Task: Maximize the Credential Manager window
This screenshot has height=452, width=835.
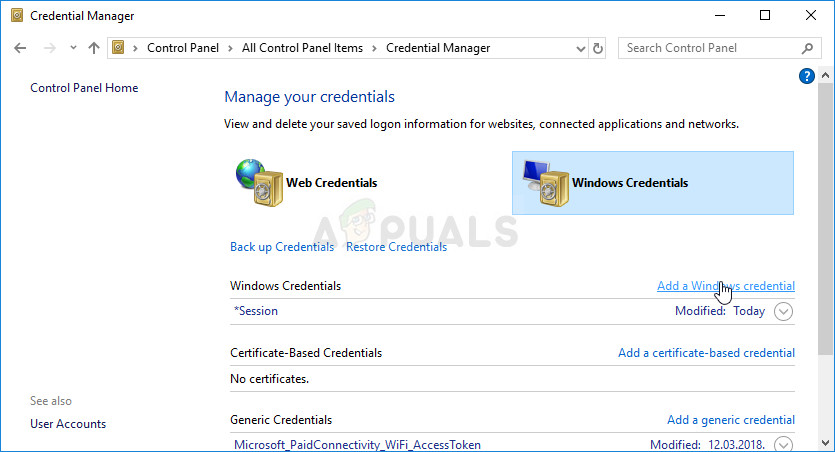Action: [765, 15]
